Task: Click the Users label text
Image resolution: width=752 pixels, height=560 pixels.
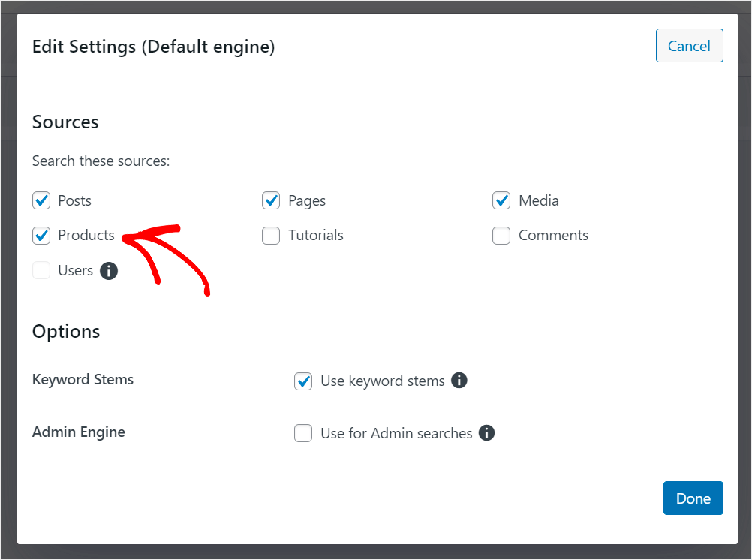Action: pos(75,271)
